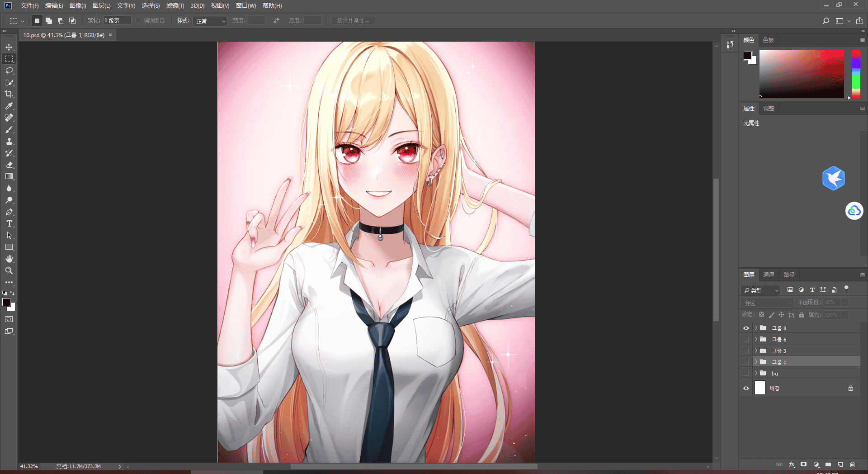868x474 pixels.
Task: Select the Brush tool
Action: (x=9, y=129)
